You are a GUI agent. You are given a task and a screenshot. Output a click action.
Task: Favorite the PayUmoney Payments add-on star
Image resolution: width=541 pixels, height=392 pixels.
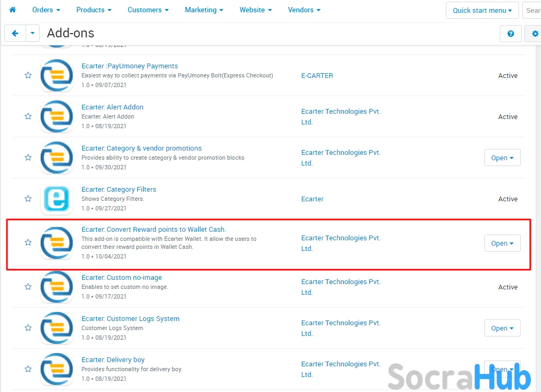point(28,75)
